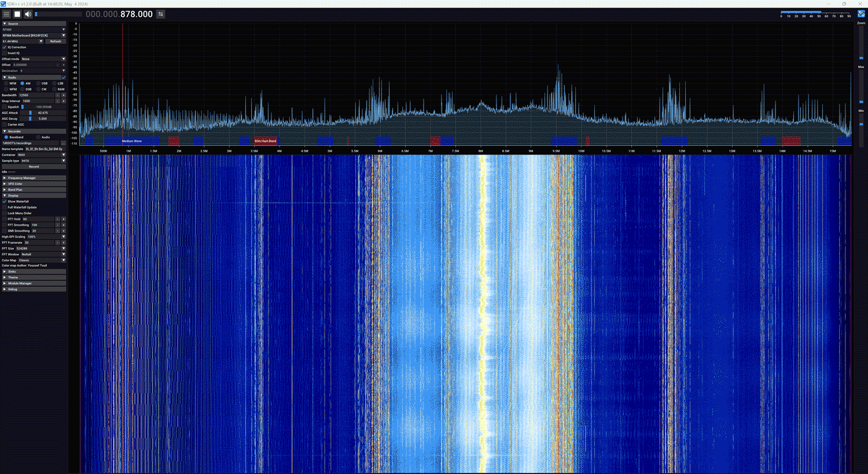Open the FFT Size dropdown
868x474 pixels.
(x=41, y=248)
